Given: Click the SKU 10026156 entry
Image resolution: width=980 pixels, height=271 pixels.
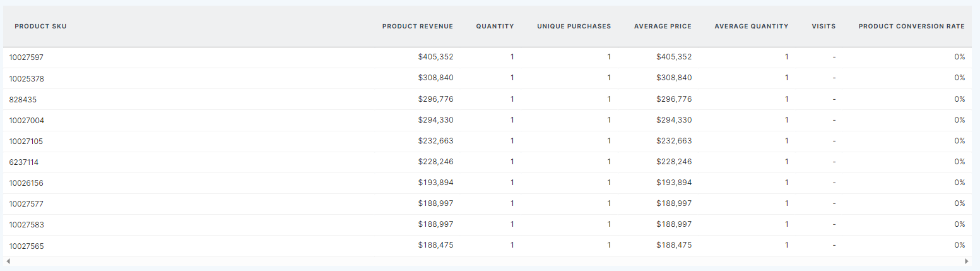Looking at the screenshot, I should click(x=27, y=183).
